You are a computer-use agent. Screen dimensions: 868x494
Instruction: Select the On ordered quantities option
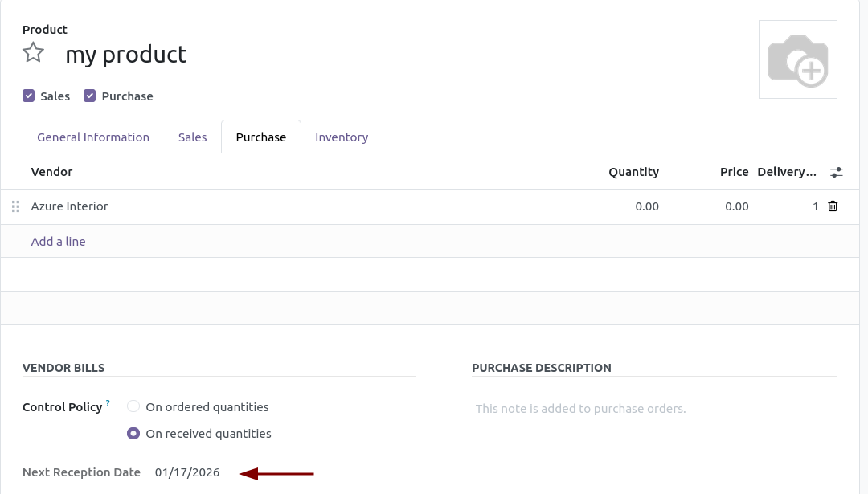pos(133,406)
